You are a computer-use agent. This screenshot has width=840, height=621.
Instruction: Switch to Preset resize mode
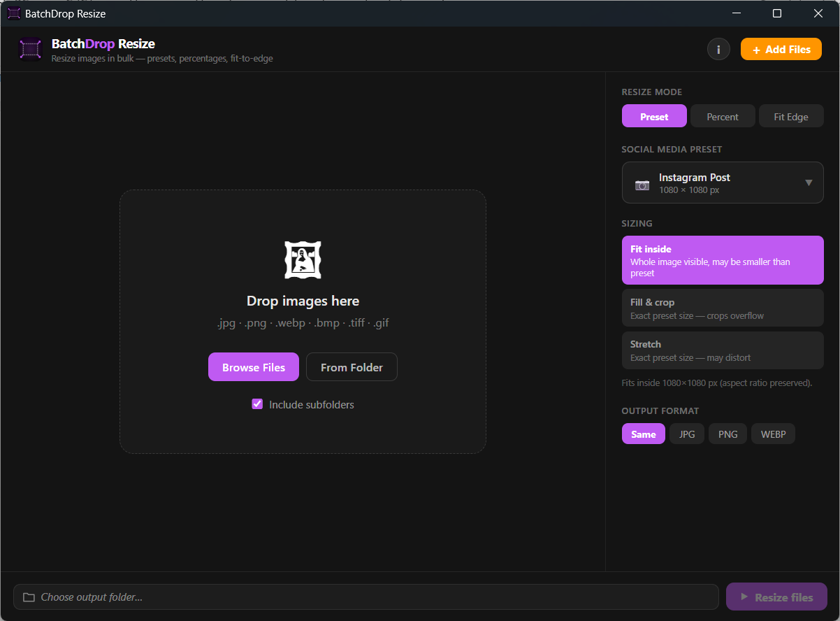pyautogui.click(x=654, y=116)
